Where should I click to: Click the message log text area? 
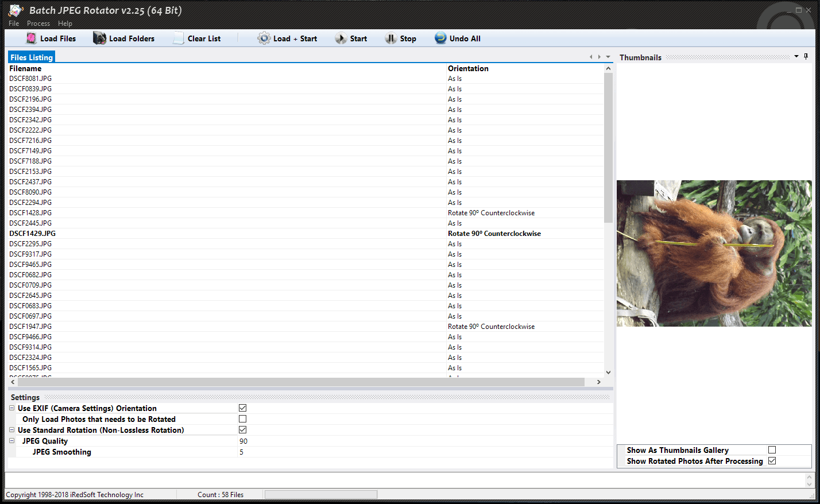[405, 480]
